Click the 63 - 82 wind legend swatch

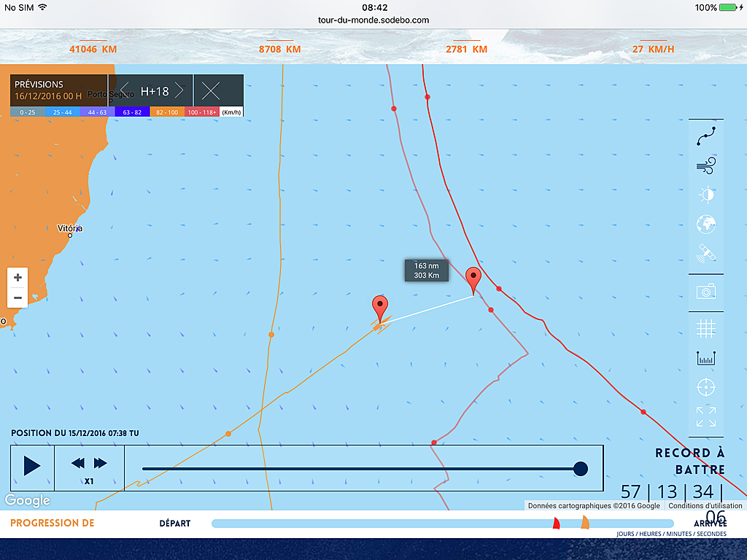pos(132,112)
